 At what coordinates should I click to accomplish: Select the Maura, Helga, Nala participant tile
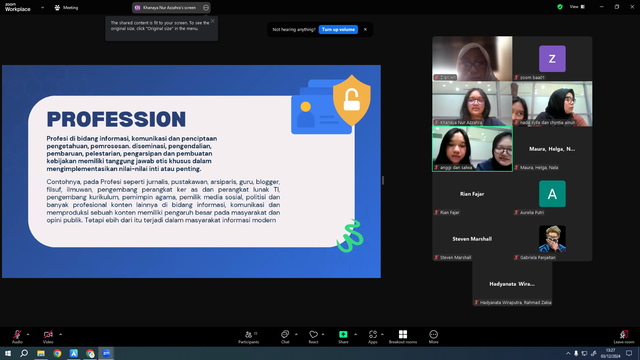pyautogui.click(x=552, y=149)
